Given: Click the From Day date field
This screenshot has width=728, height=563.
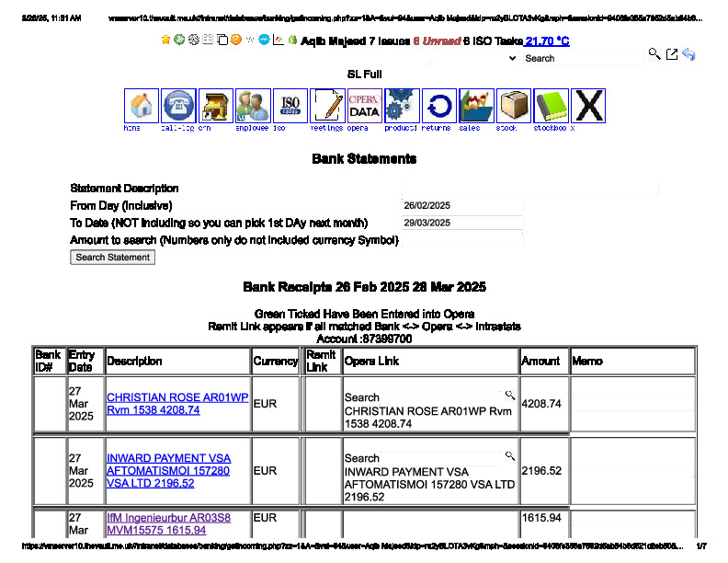Looking at the screenshot, I should [x=461, y=205].
